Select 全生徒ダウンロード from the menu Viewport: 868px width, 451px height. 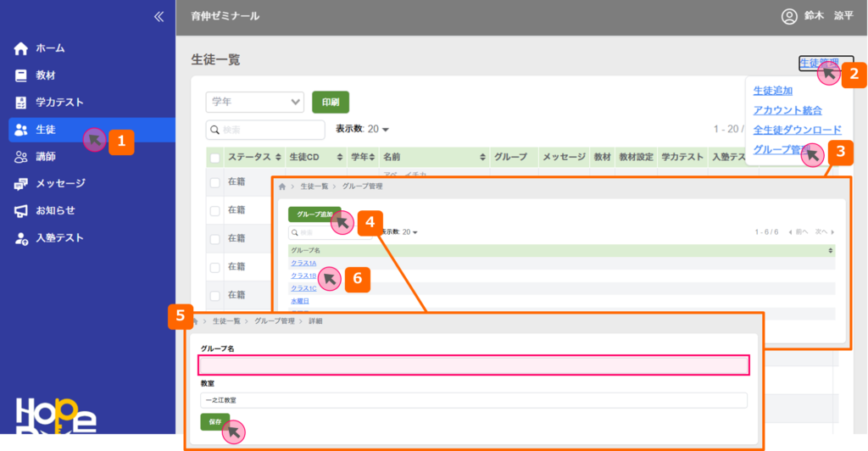(x=797, y=130)
